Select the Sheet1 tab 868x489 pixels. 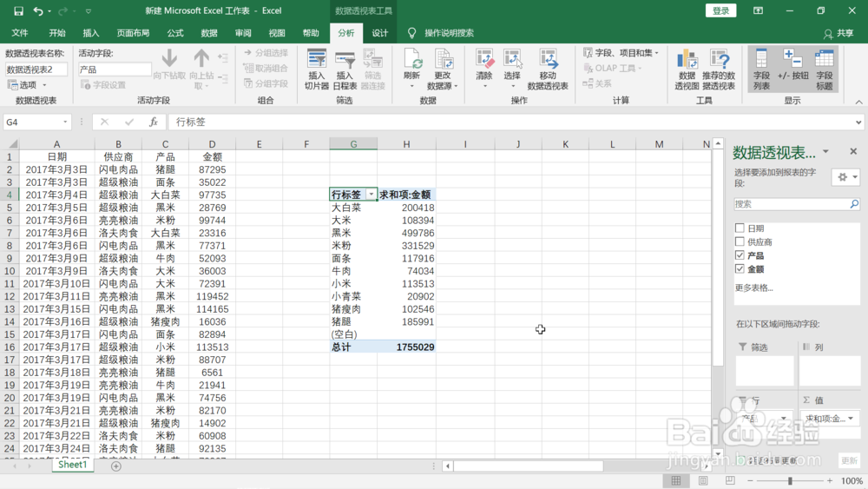pyautogui.click(x=73, y=465)
